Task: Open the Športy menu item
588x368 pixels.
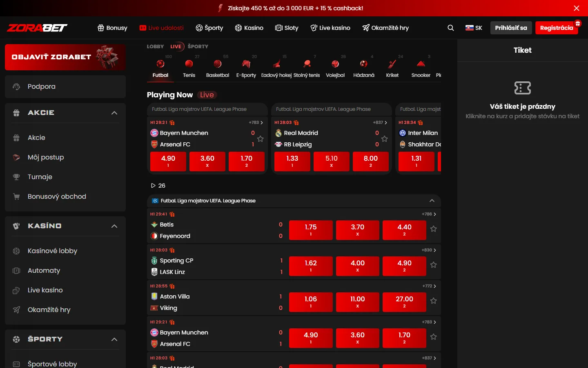Action: point(209,28)
